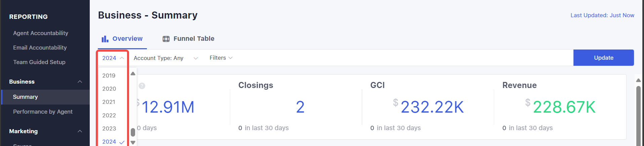Select the Overview tab
Viewport: 644px width, 146px height.
pyautogui.click(x=122, y=39)
